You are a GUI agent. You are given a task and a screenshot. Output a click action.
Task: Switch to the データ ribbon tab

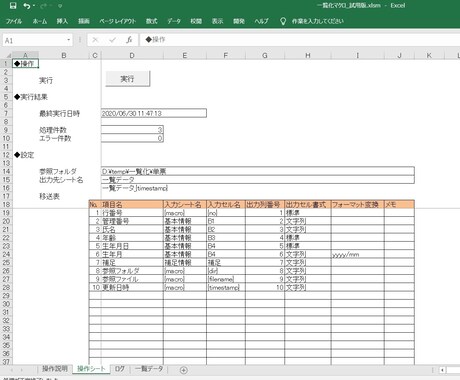(174, 21)
